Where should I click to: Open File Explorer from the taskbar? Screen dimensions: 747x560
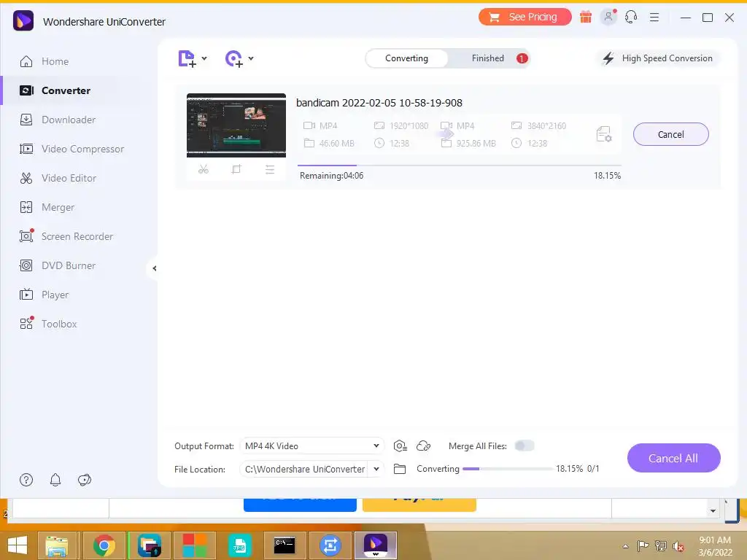(x=57, y=545)
